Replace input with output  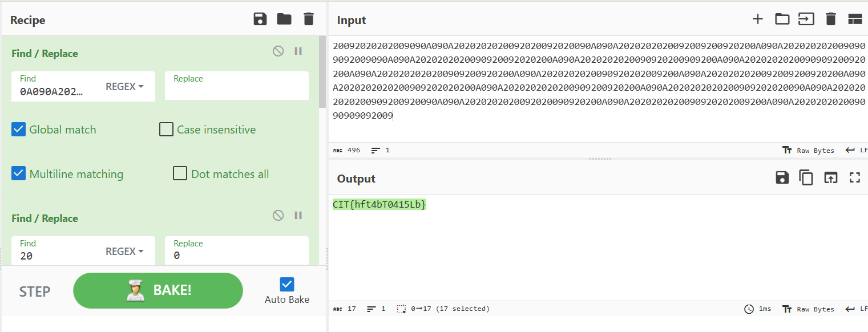point(830,177)
